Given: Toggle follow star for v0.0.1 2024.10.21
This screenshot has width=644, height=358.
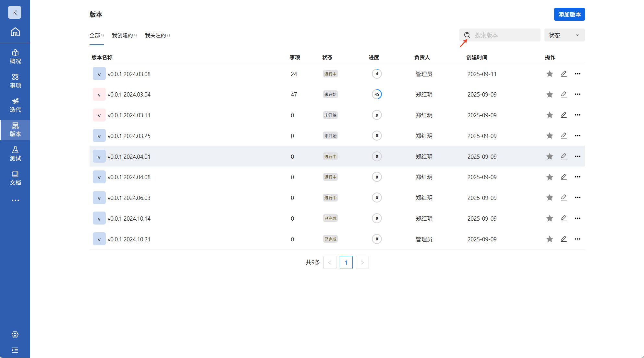Looking at the screenshot, I should tap(549, 239).
